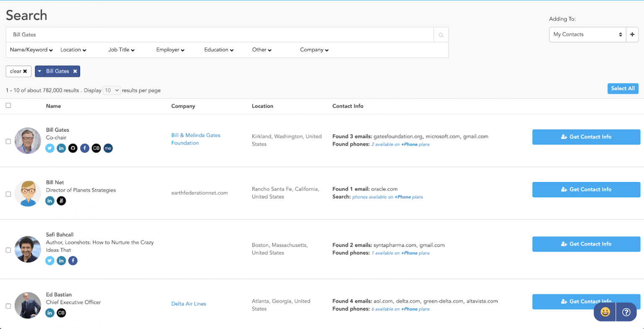Open Bill Gates's Twitter profile icon
The height and width of the screenshot is (329, 644).
[x=50, y=148]
